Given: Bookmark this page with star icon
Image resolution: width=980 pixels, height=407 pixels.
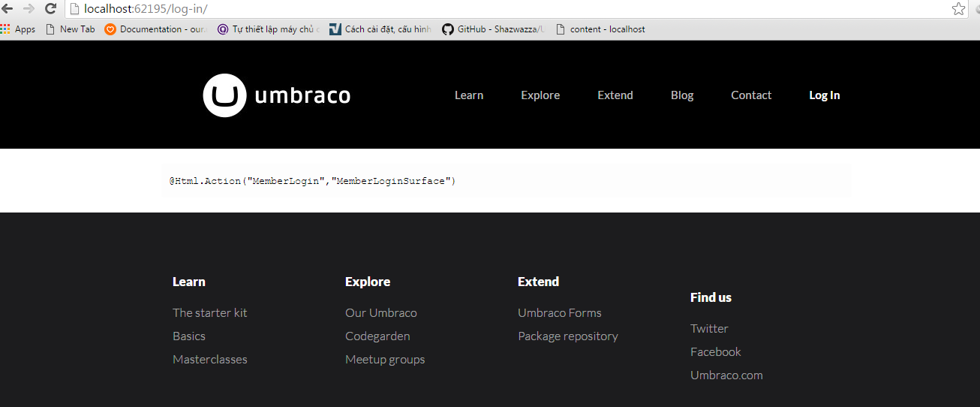Looking at the screenshot, I should click(x=959, y=9).
